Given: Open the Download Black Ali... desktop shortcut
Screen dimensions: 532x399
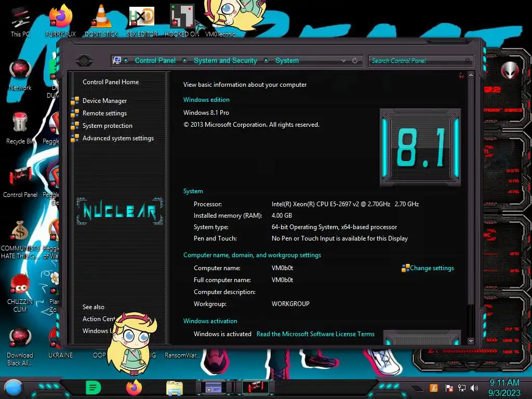Looking at the screenshot, I should (x=20, y=347).
